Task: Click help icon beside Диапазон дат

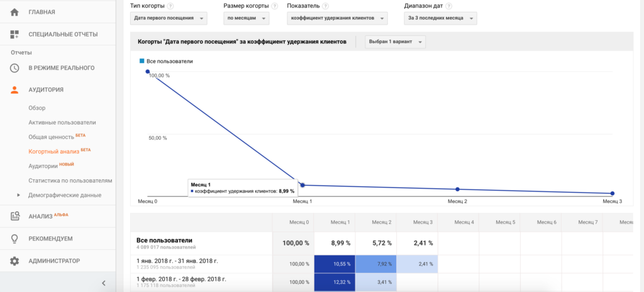Action: pyautogui.click(x=448, y=6)
